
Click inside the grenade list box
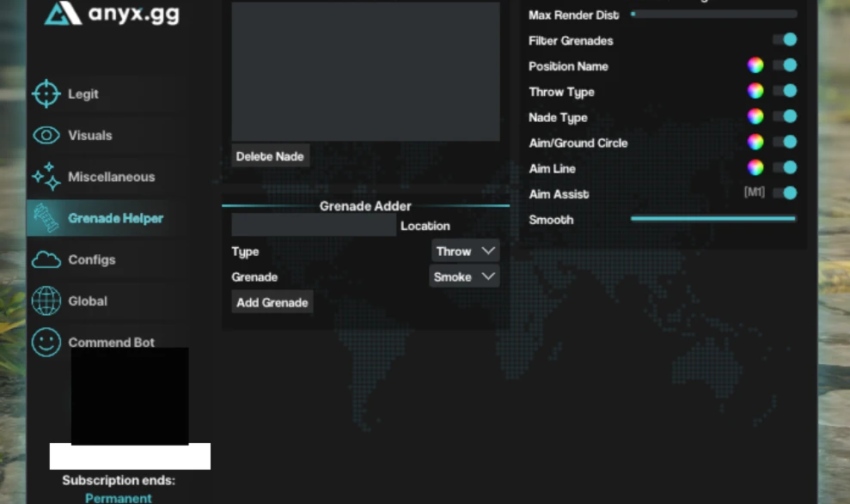click(365, 71)
